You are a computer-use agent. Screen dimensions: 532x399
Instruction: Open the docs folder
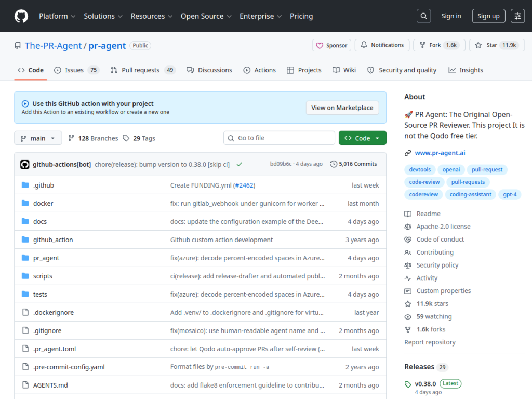[x=40, y=221]
